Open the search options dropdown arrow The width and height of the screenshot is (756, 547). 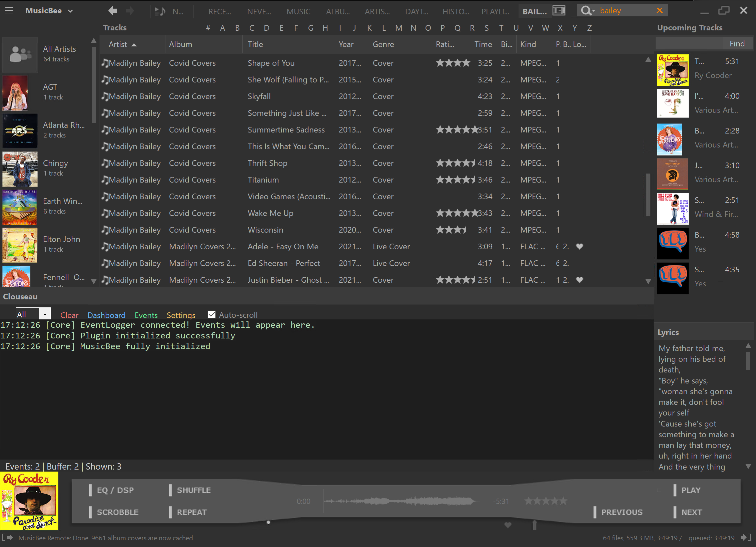594,10
